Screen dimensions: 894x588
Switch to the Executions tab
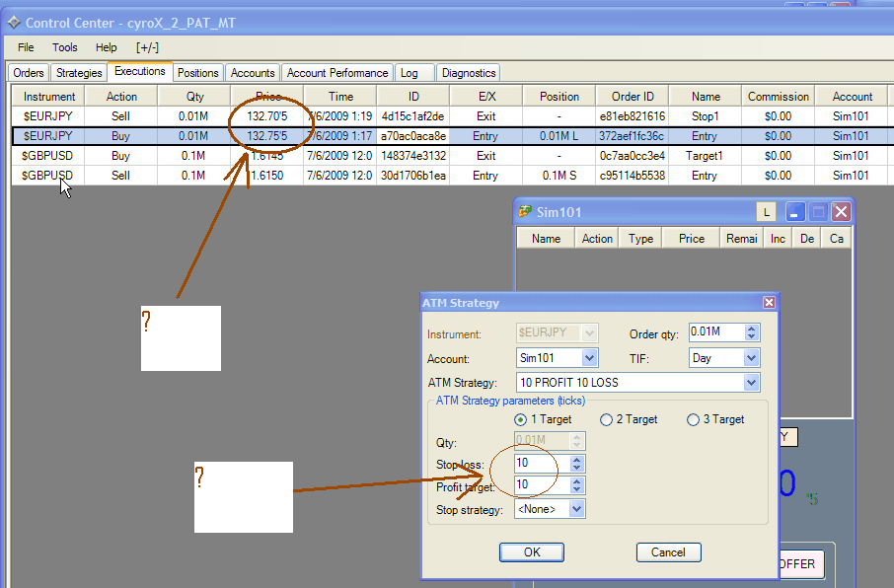(140, 71)
